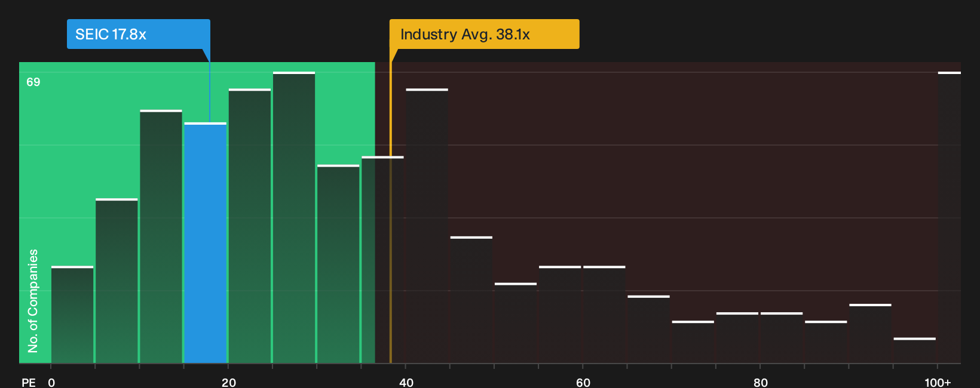Click the Industry Avg. 38.1x label
This screenshot has width=980, height=388.
point(484,34)
